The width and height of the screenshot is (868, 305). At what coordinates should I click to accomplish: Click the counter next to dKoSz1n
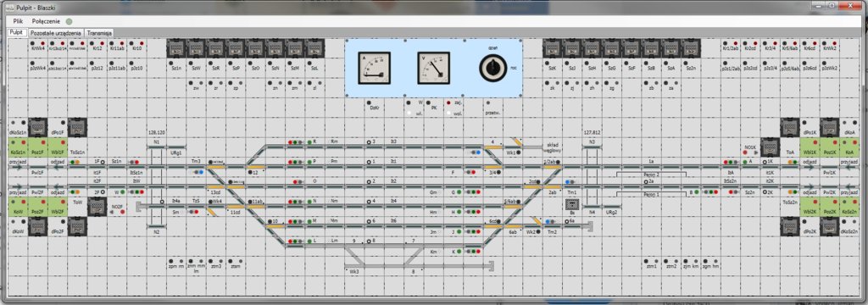tap(38, 128)
